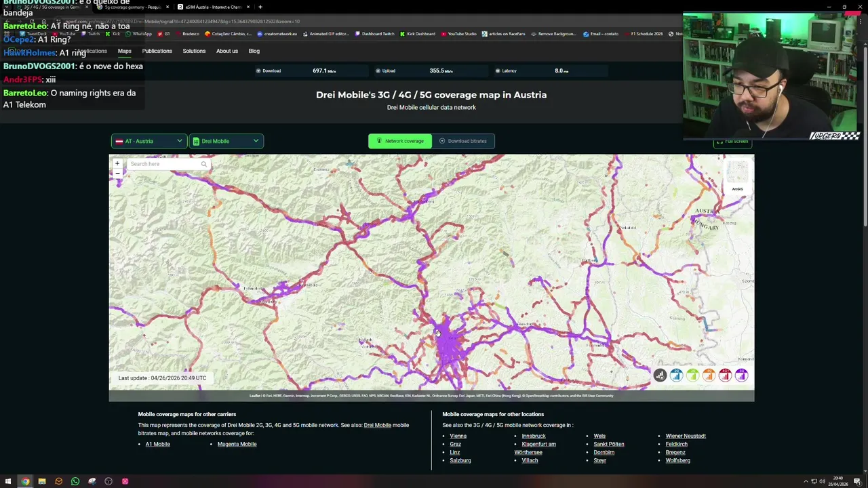Open the pink app taskbar icon
Screen dimensions: 868x488
point(125,481)
